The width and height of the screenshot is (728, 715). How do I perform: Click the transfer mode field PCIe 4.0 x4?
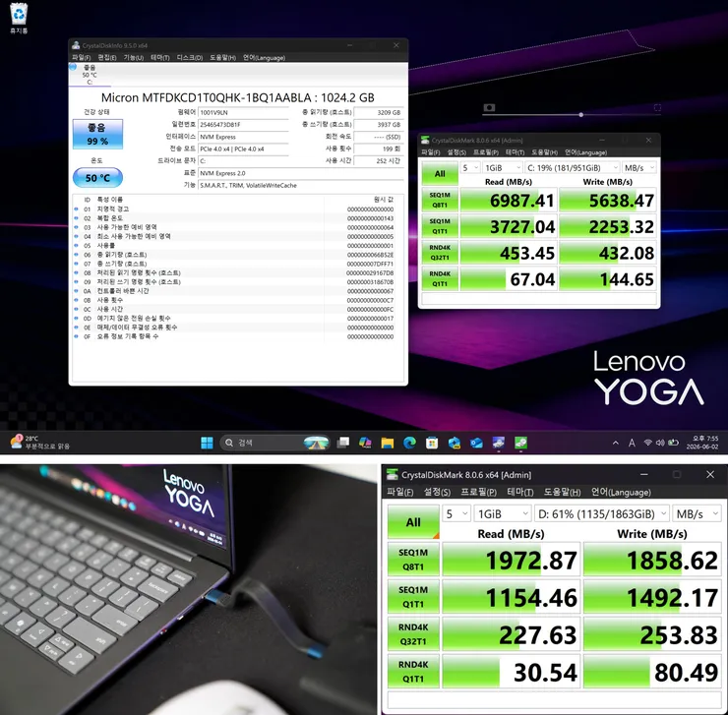tap(243, 149)
